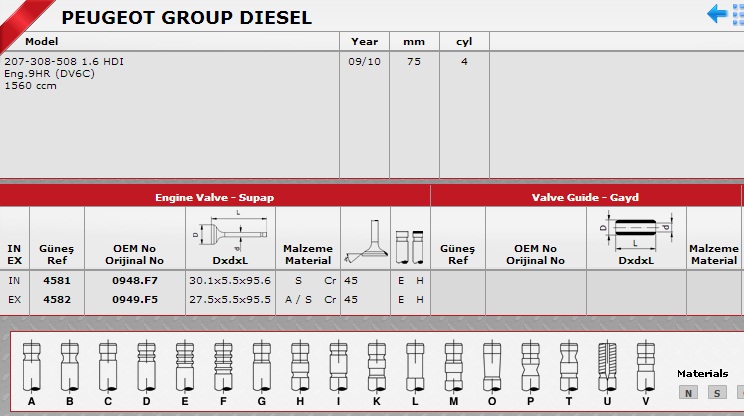
Task: Pick valve stem type K diagram
Action: [375, 367]
